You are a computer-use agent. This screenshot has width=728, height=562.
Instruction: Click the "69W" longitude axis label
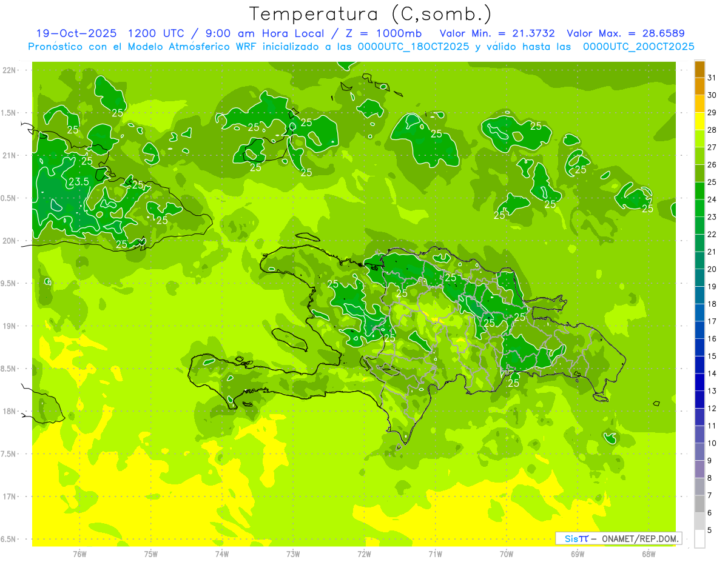click(x=578, y=554)
